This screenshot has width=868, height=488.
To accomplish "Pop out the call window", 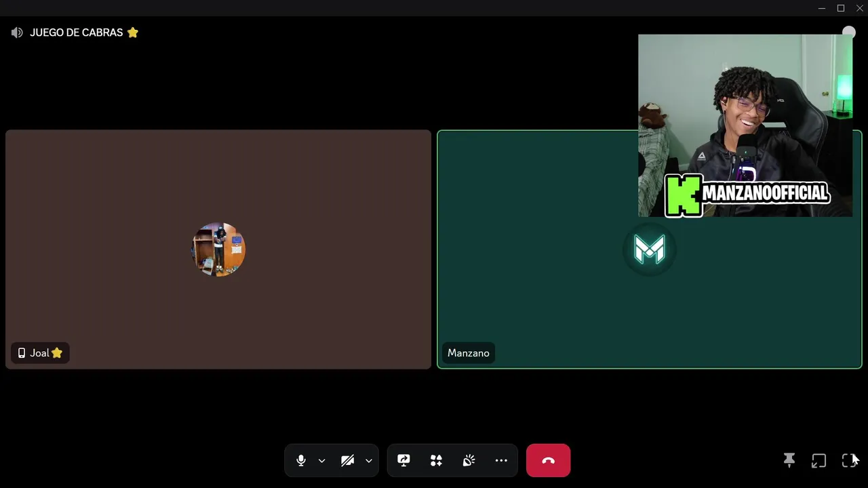I will click(819, 461).
